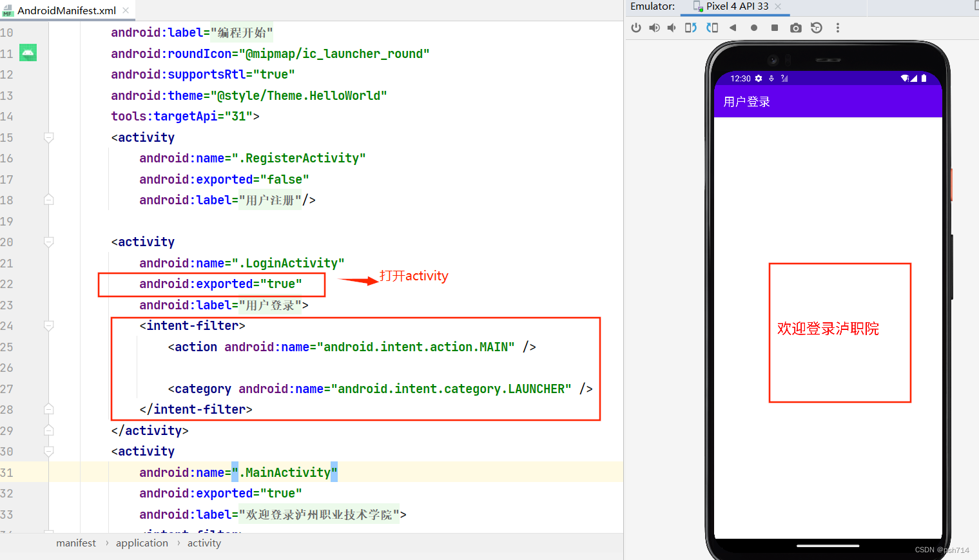979x560 pixels.
Task: Collapse the RegisterActivity tag at line 15
Action: (48, 137)
